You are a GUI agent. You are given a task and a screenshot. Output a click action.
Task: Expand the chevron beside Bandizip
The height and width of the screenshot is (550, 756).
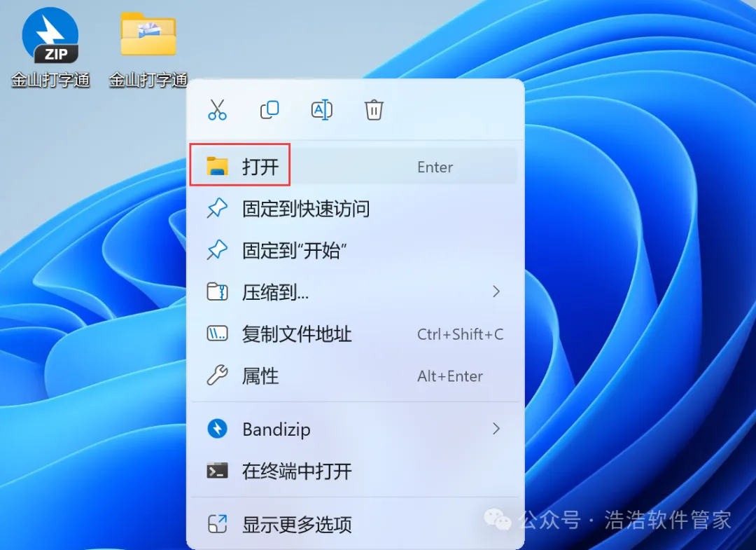point(496,428)
